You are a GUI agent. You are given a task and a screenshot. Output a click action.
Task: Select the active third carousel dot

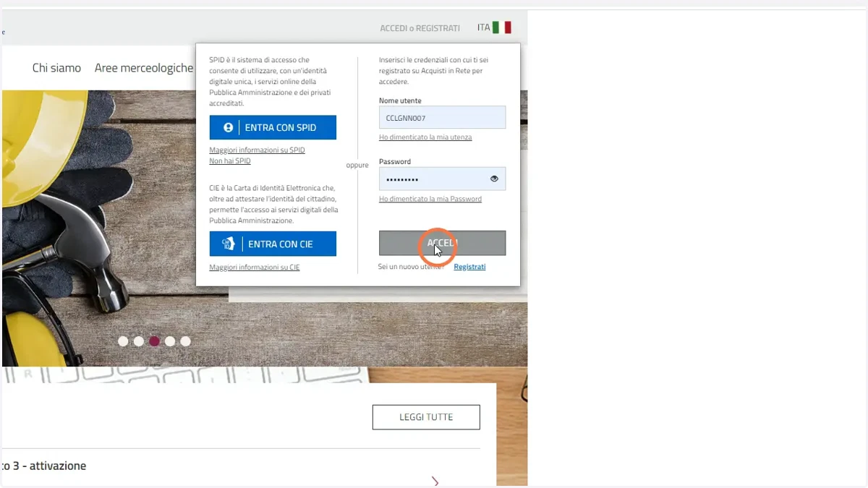coord(154,341)
